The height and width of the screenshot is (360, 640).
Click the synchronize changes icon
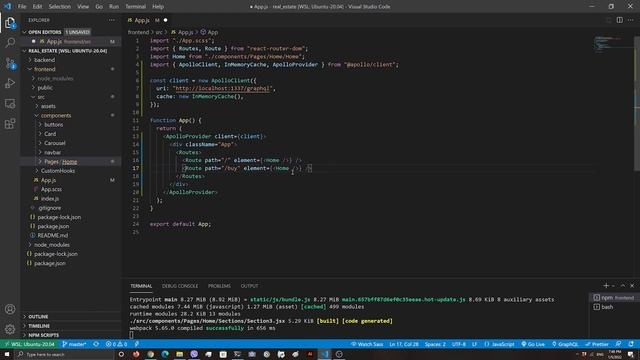tap(96, 344)
